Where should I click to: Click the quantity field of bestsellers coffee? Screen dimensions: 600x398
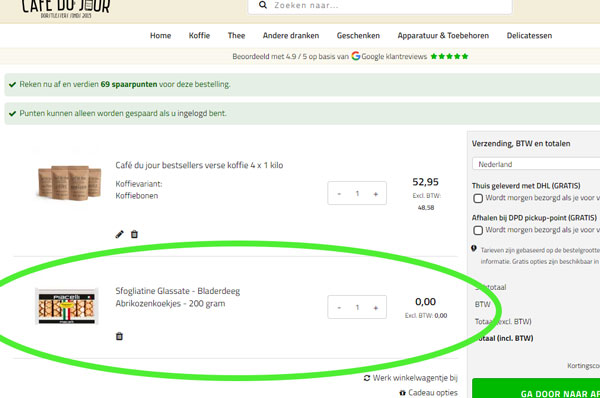point(357,194)
